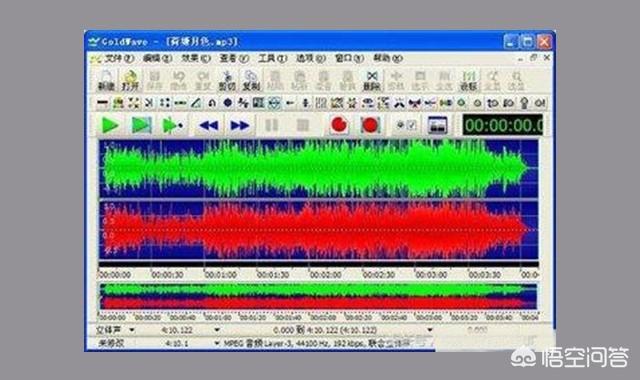Click the 混音 (Mix) toolbar icon
The height and width of the screenshot is (380, 640).
(x=323, y=80)
